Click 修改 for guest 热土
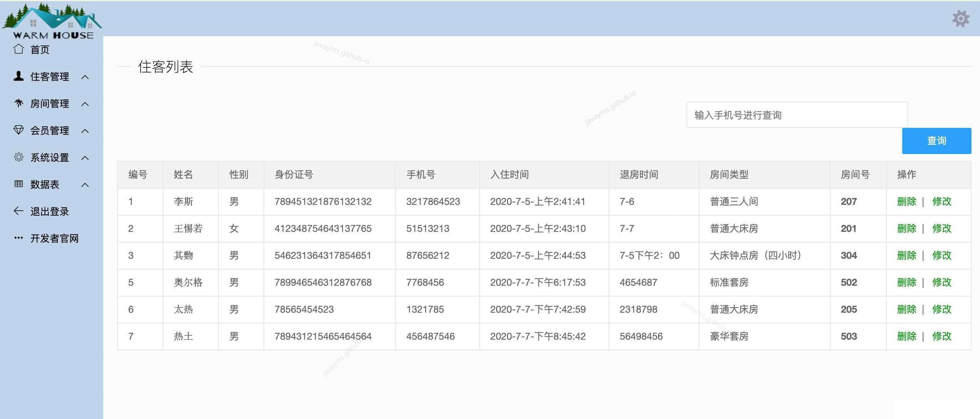980x419 pixels. pos(942,336)
